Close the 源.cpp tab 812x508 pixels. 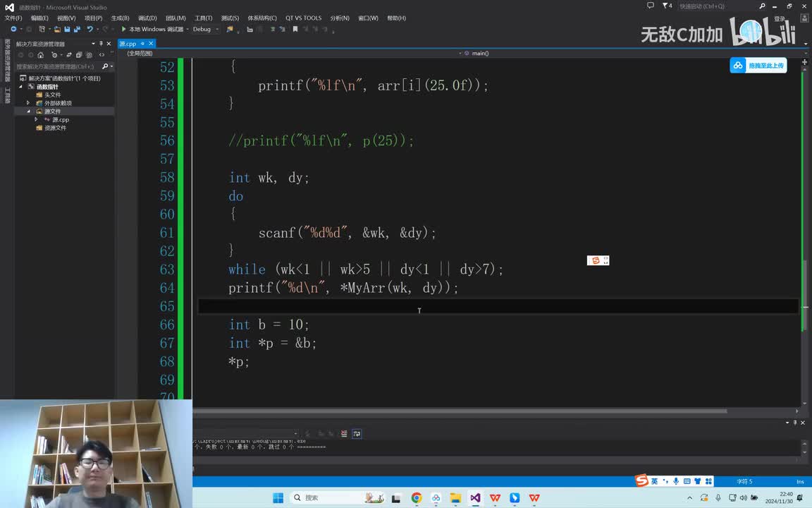[151, 44]
